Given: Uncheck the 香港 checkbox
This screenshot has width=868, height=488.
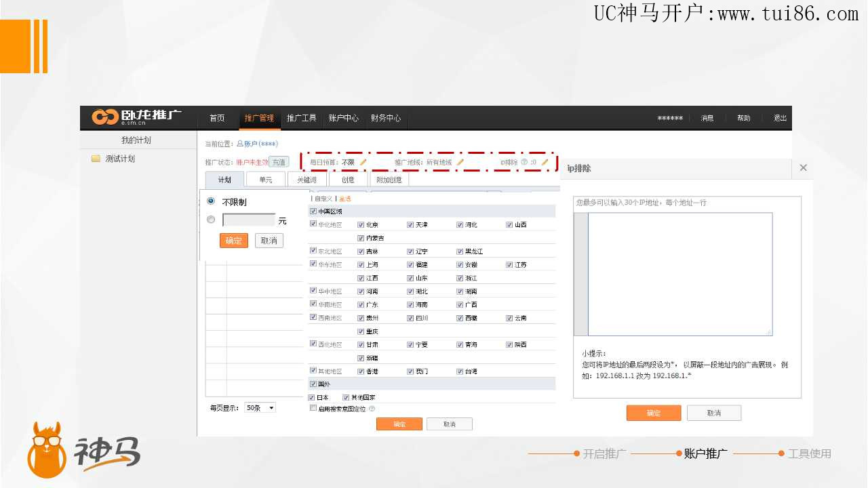Looking at the screenshot, I should coord(361,371).
